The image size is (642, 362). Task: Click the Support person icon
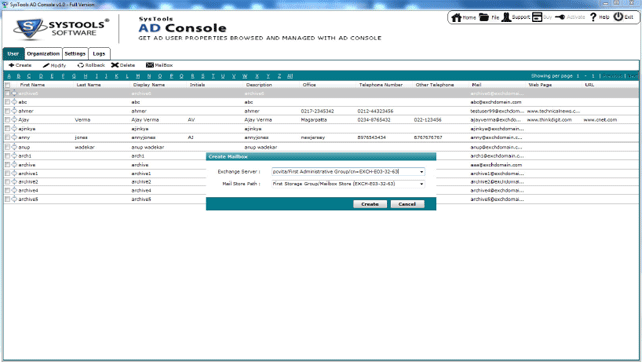pyautogui.click(x=506, y=17)
